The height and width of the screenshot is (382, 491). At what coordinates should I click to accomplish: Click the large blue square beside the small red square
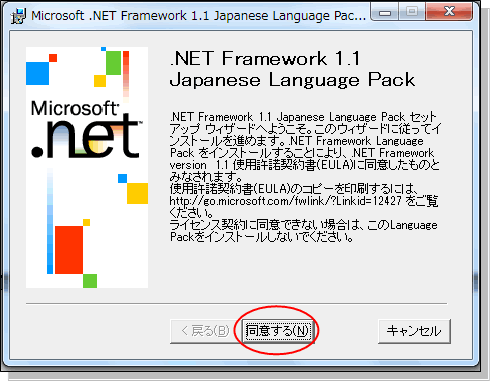pyautogui.click(x=37, y=73)
